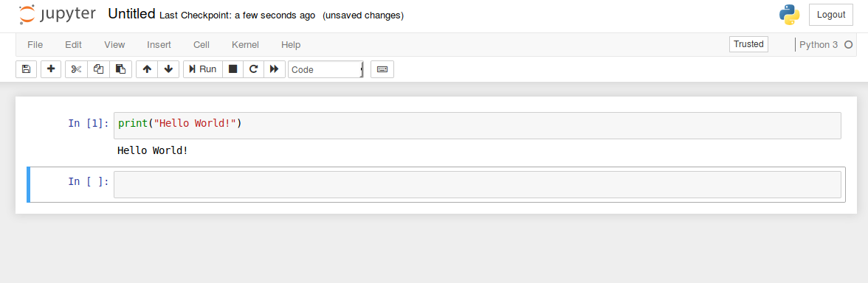Restart the kernel with circular arrow icon
The image size is (868, 283).
tap(254, 69)
